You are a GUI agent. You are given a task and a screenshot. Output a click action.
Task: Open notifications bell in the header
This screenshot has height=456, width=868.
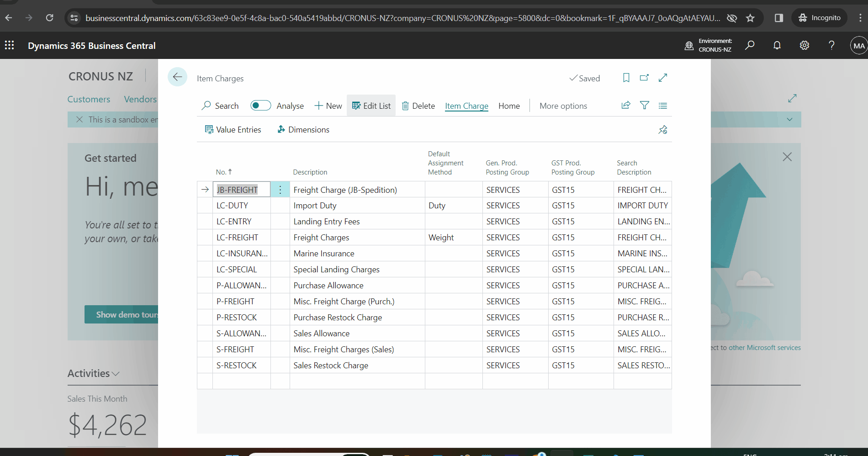click(777, 45)
